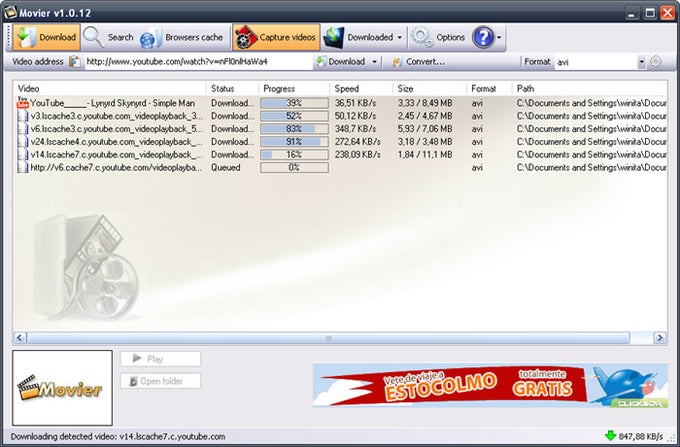This screenshot has width=680, height=447.
Task: Click the address bar Download button
Action: pyautogui.click(x=341, y=62)
